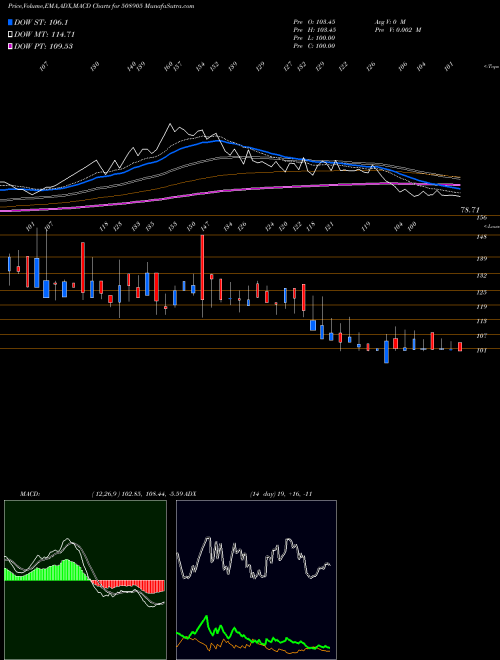500x660 pixels.
Task: Click the Pre C: 100.09 value
Action: [x=314, y=46]
